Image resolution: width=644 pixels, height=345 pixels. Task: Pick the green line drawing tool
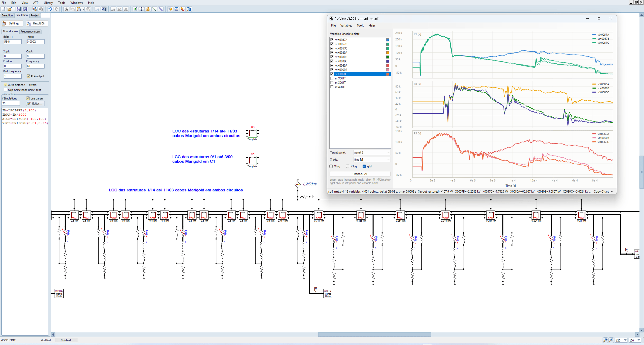pyautogui.click(x=154, y=9)
